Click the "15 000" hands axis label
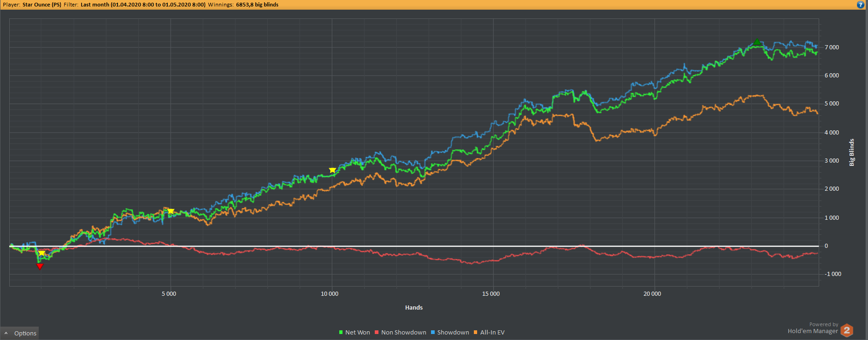The height and width of the screenshot is (340, 868). pyautogui.click(x=491, y=294)
